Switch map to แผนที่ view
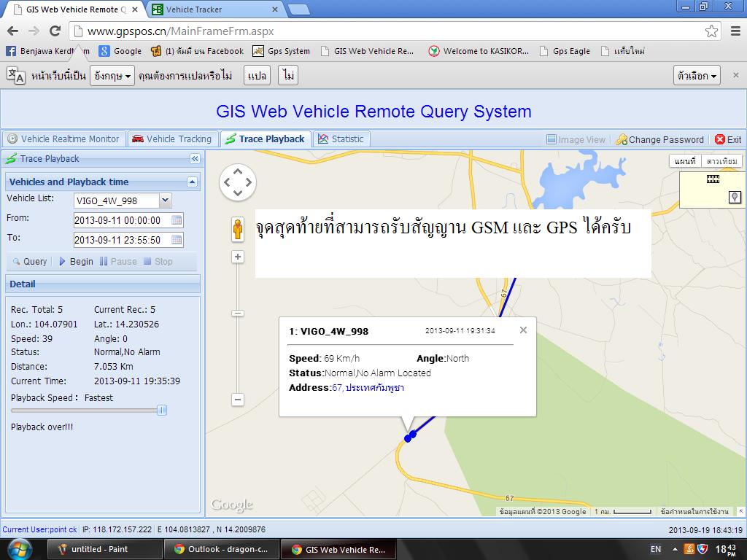The image size is (747, 560). click(x=685, y=161)
